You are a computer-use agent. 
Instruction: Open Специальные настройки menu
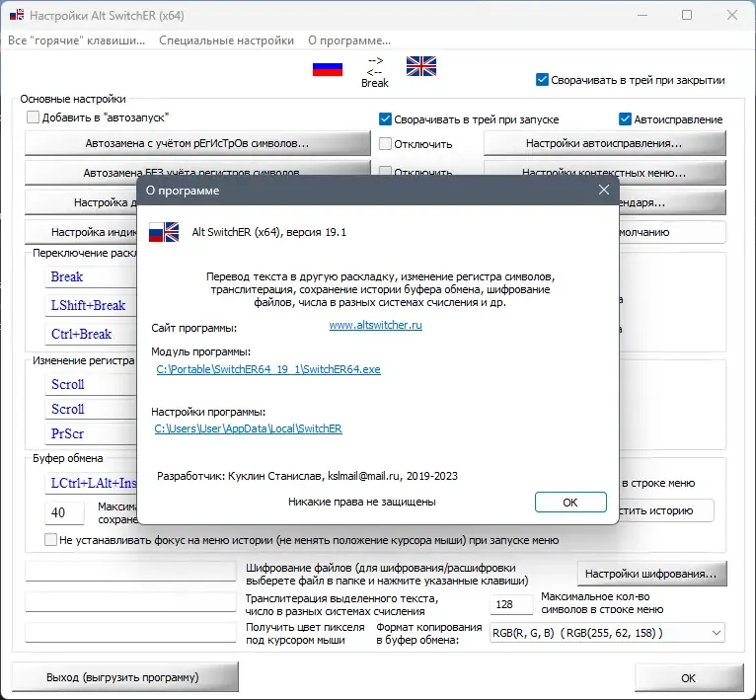(x=226, y=40)
